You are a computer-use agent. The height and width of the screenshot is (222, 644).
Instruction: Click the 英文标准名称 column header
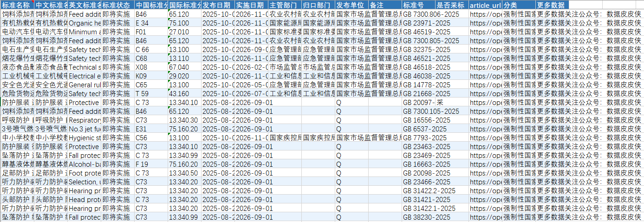[85, 5]
